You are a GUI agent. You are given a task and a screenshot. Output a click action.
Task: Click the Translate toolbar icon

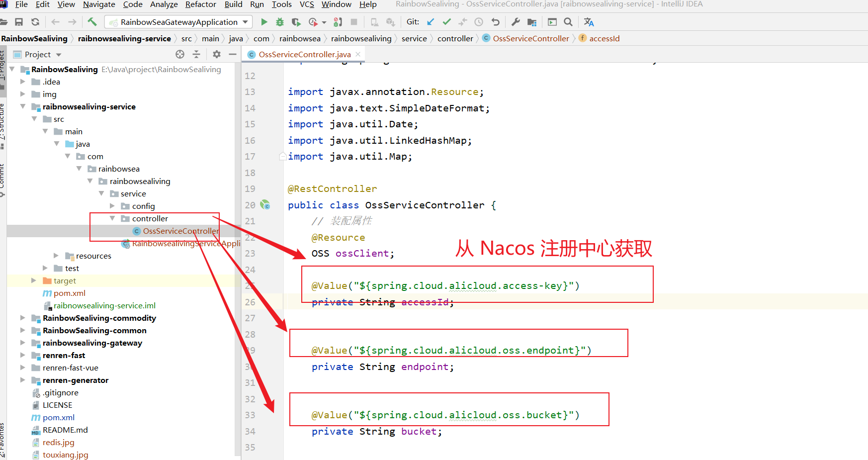point(589,22)
